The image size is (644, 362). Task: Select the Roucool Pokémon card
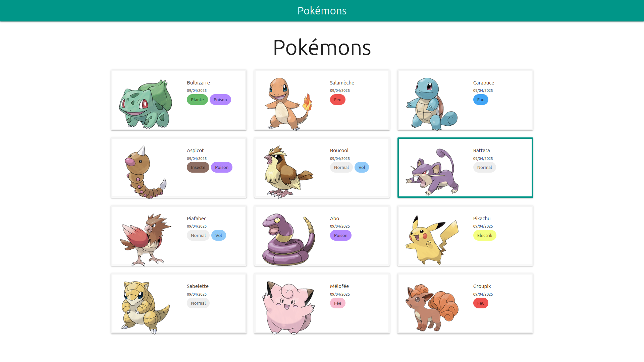(x=322, y=168)
